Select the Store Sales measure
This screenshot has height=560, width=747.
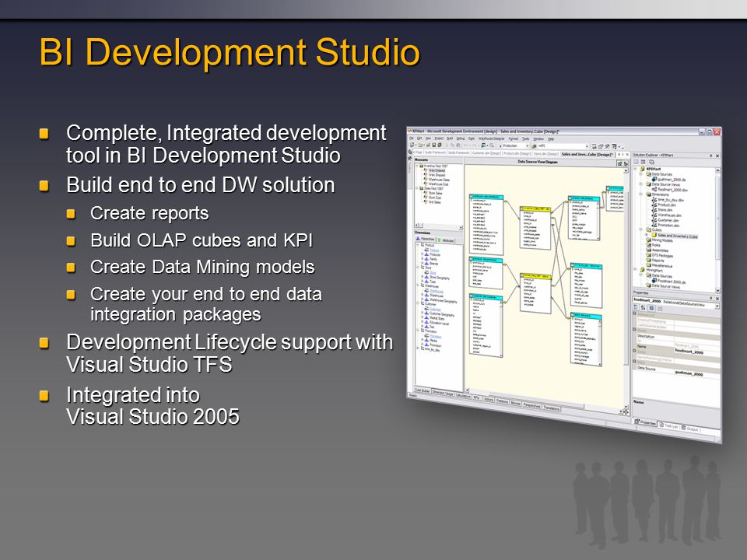pos(435,193)
